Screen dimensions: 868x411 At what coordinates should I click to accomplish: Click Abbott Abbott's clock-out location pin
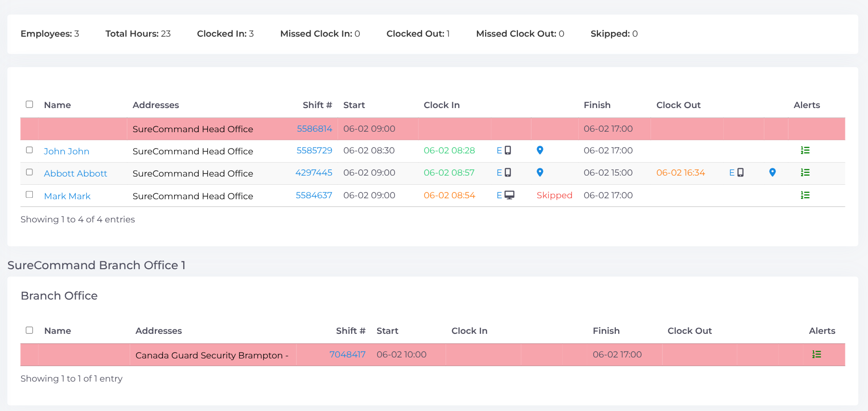pyautogui.click(x=773, y=173)
